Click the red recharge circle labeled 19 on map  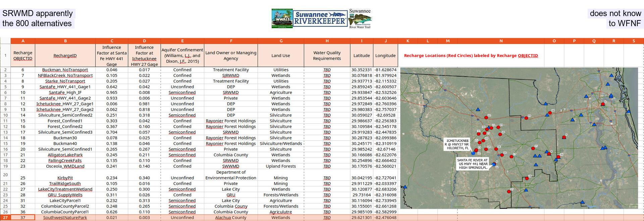pos(526,118)
